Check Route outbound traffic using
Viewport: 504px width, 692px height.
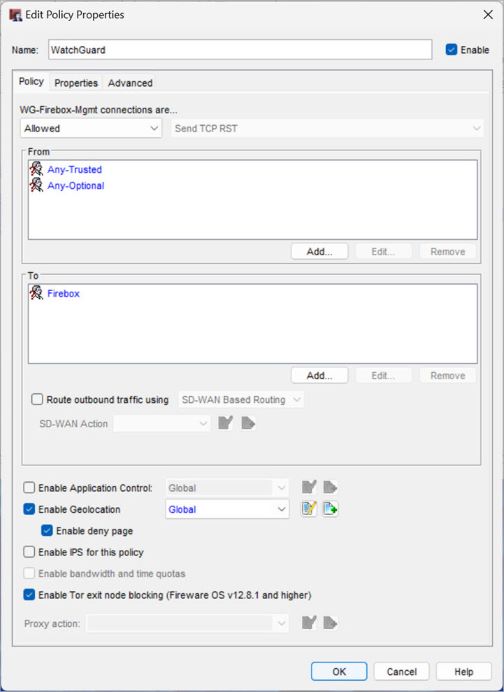coord(37,399)
